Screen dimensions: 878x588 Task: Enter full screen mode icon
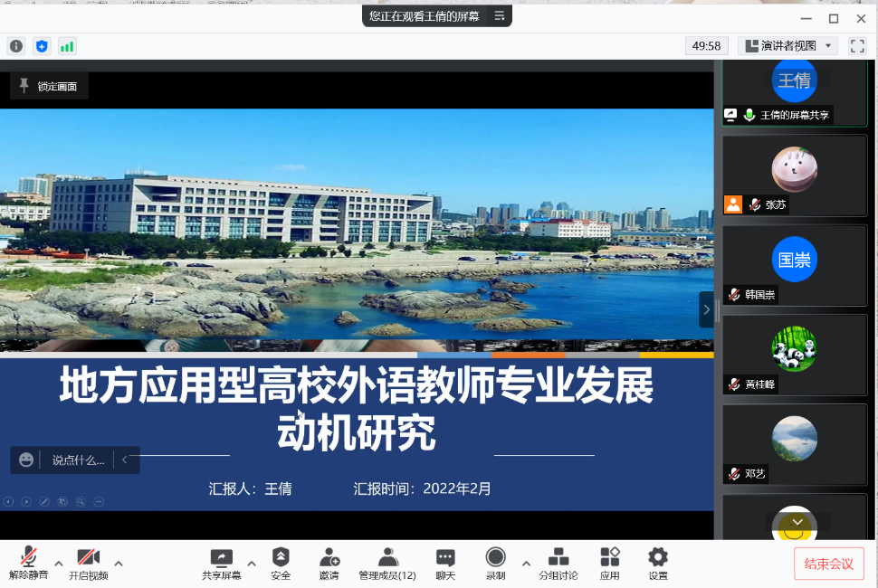click(857, 46)
